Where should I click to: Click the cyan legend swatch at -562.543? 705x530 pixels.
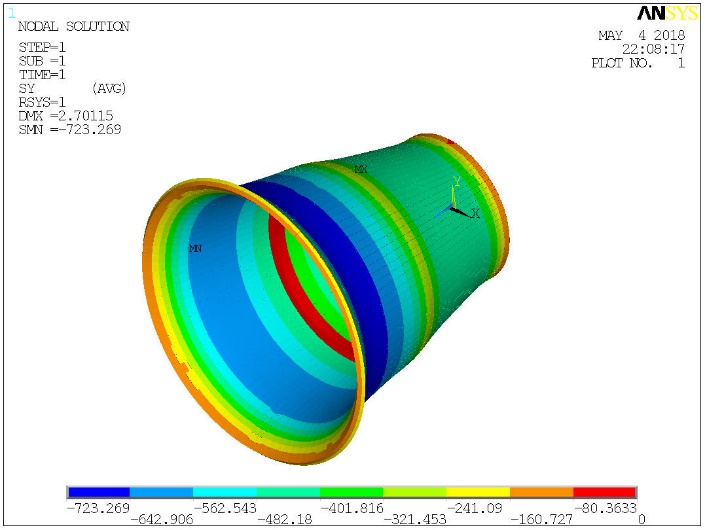225,492
